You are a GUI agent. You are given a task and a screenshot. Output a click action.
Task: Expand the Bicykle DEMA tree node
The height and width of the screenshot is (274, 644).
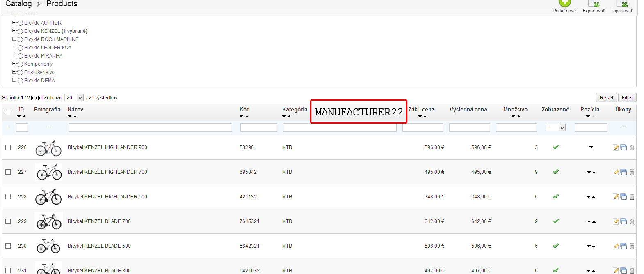coord(14,80)
